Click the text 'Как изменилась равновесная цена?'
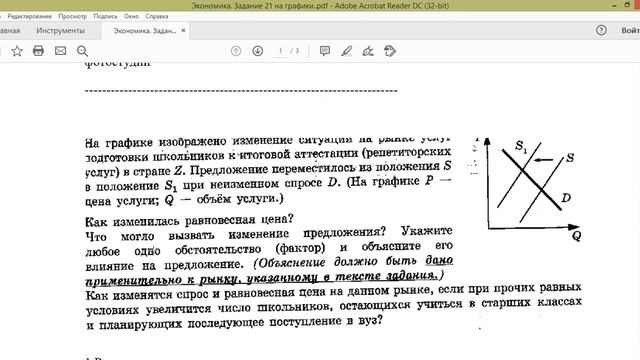This screenshot has width=640, height=360. point(189,220)
